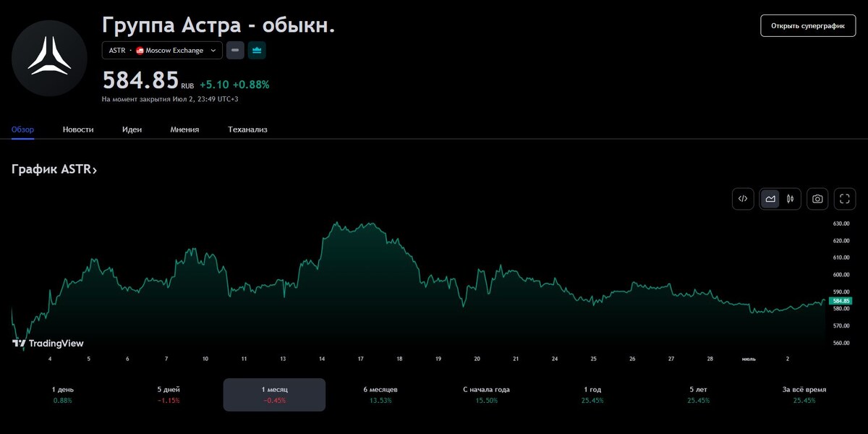868x434 pixels.
Task: Switch to the Новости tab
Action: click(78, 129)
